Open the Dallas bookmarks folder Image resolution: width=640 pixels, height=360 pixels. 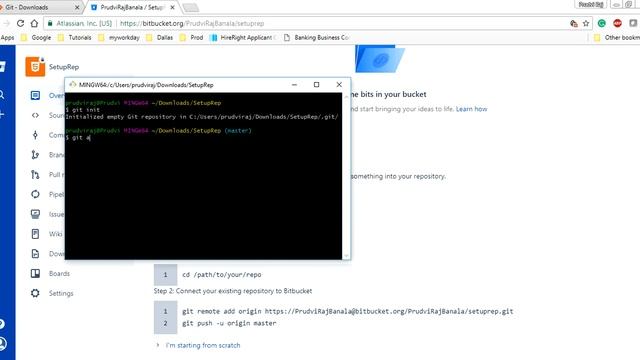point(159,38)
